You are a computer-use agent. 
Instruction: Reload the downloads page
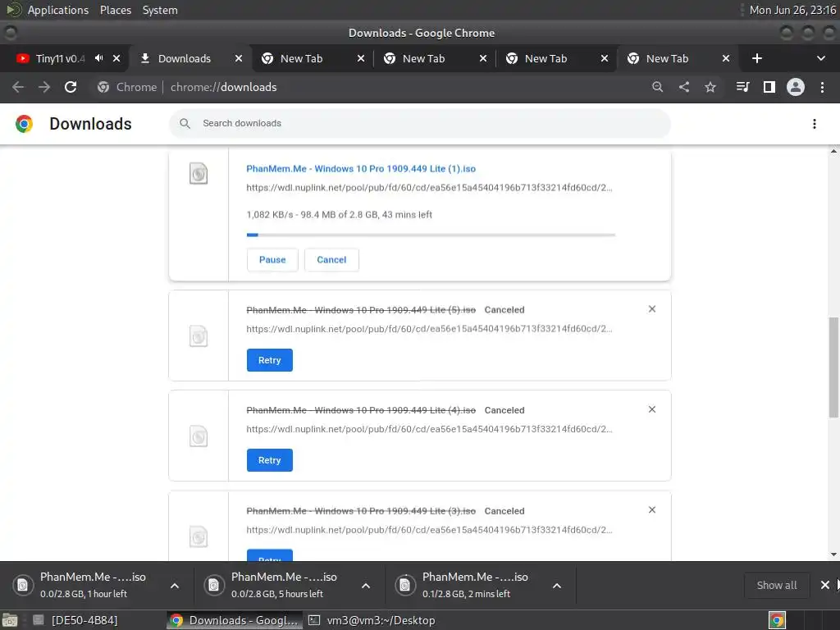click(71, 87)
